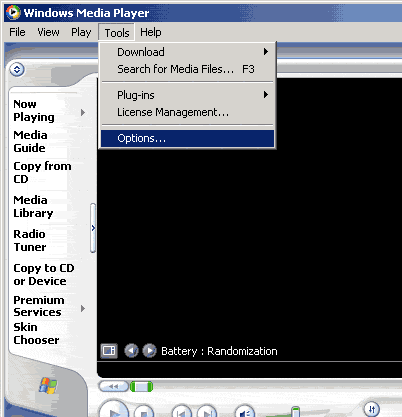Open the Media Library tab
The image size is (402, 417).
tap(33, 206)
